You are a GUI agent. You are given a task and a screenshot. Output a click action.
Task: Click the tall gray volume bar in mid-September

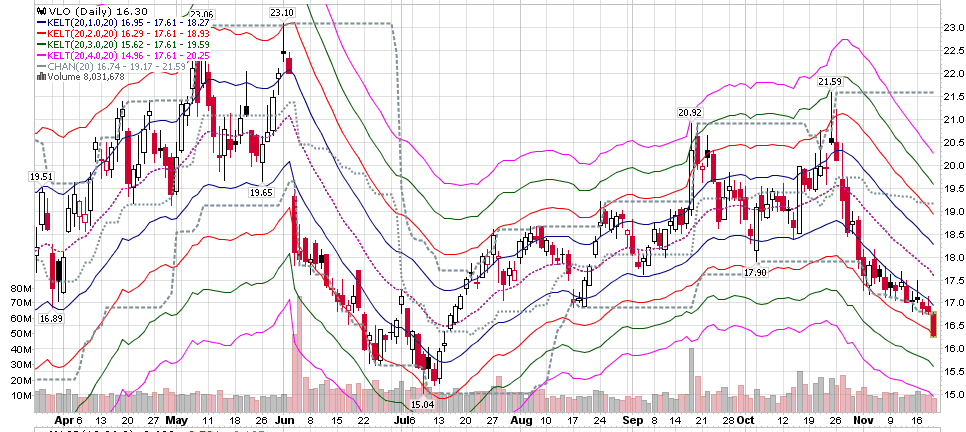click(691, 380)
